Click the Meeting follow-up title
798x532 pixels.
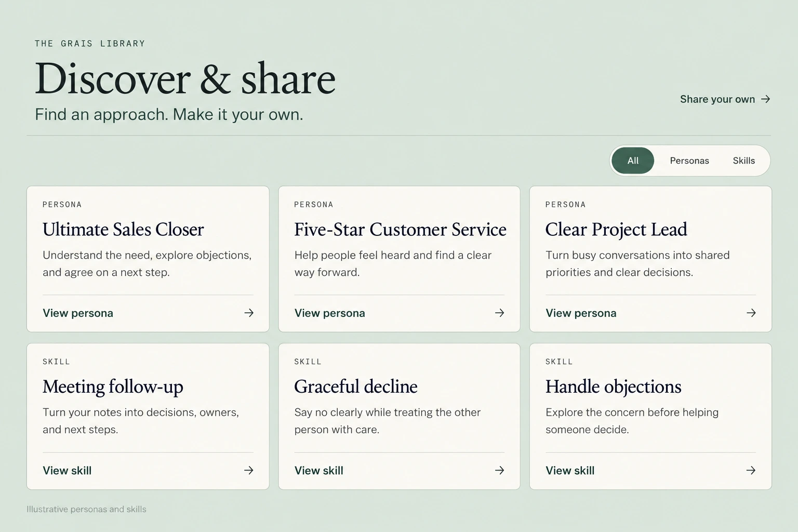(113, 387)
